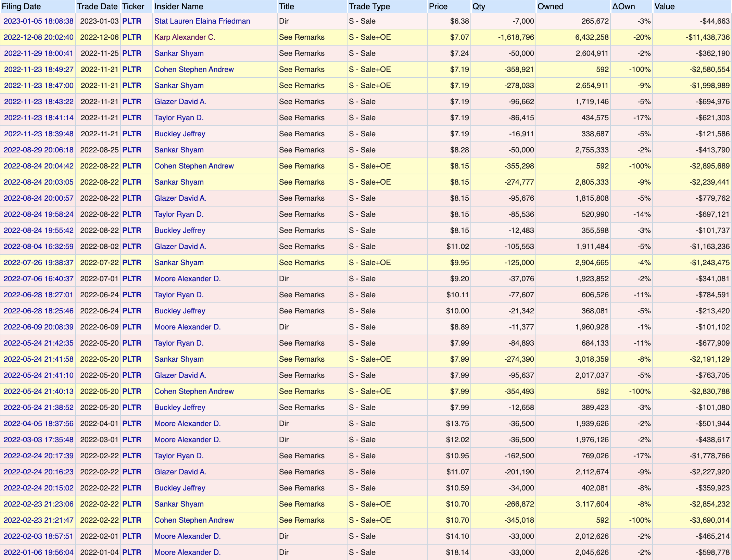
Task: Open Karp Alexander C. insider link
Action: coord(185,37)
